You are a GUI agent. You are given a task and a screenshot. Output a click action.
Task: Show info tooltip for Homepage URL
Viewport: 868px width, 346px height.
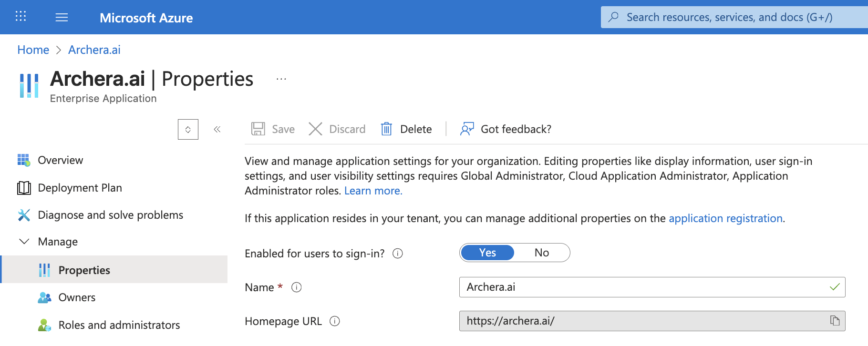(335, 321)
